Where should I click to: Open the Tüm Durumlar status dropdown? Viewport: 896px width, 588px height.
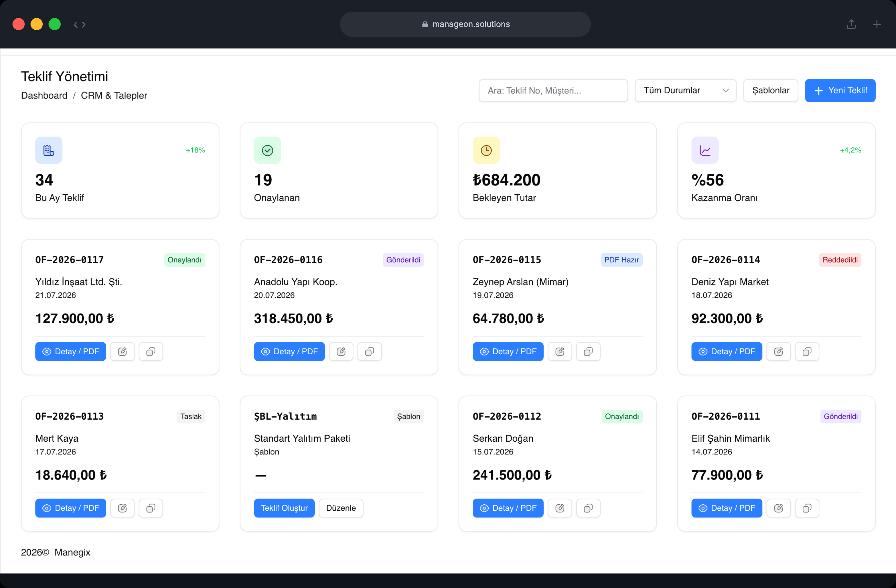pyautogui.click(x=685, y=90)
